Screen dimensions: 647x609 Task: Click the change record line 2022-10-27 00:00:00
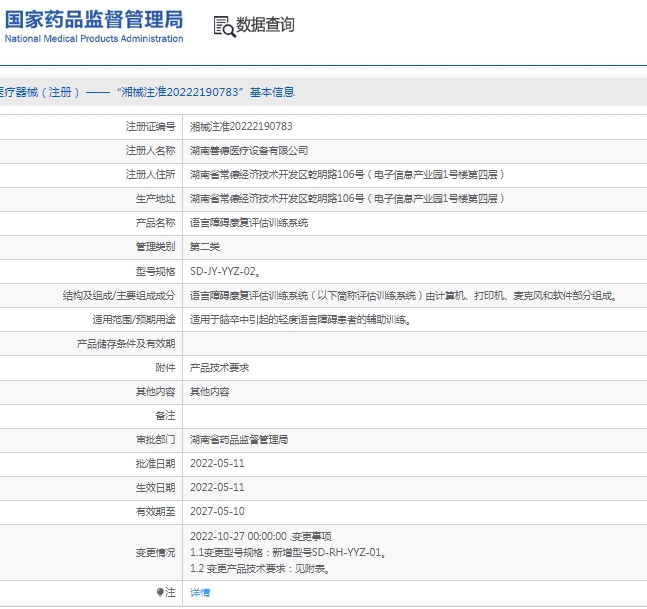click(x=260, y=536)
